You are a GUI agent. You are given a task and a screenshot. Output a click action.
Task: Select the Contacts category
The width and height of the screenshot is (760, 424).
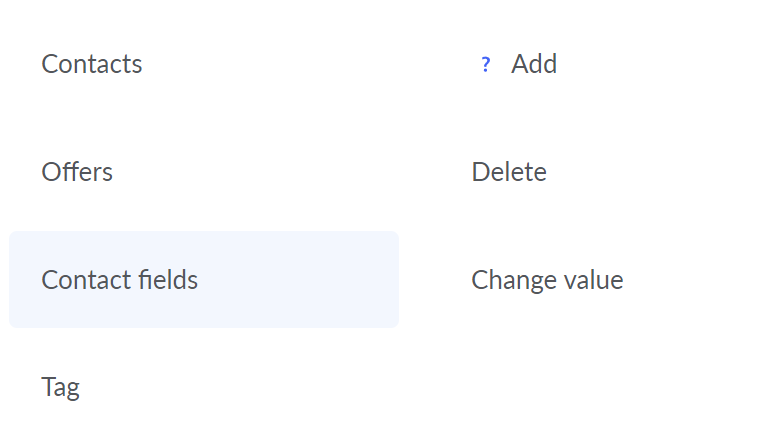coord(92,64)
